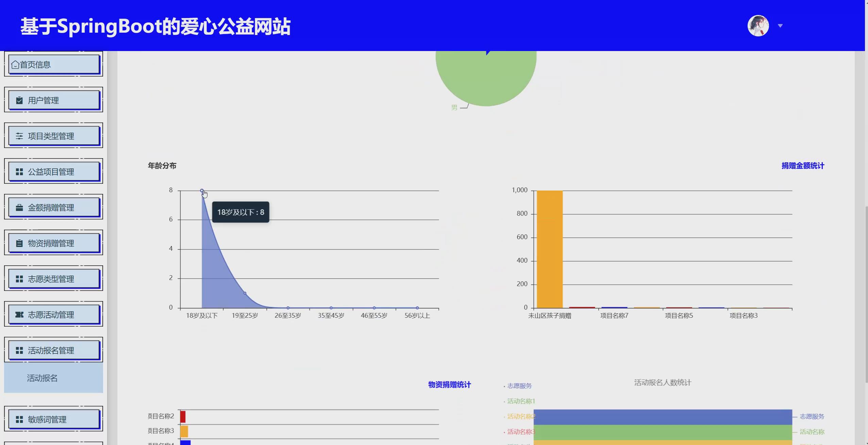The height and width of the screenshot is (445, 868).
Task: Open the 首页信息 menu item
Action: tap(54, 64)
